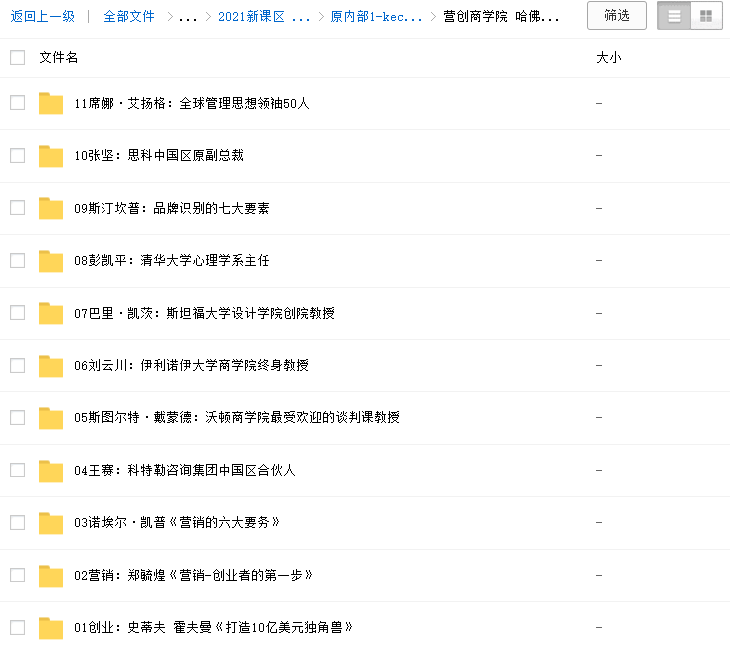Click folder icon for 11席娜·艾扬格
Image resolution: width=730 pixels, height=646 pixels.
pyautogui.click(x=51, y=103)
